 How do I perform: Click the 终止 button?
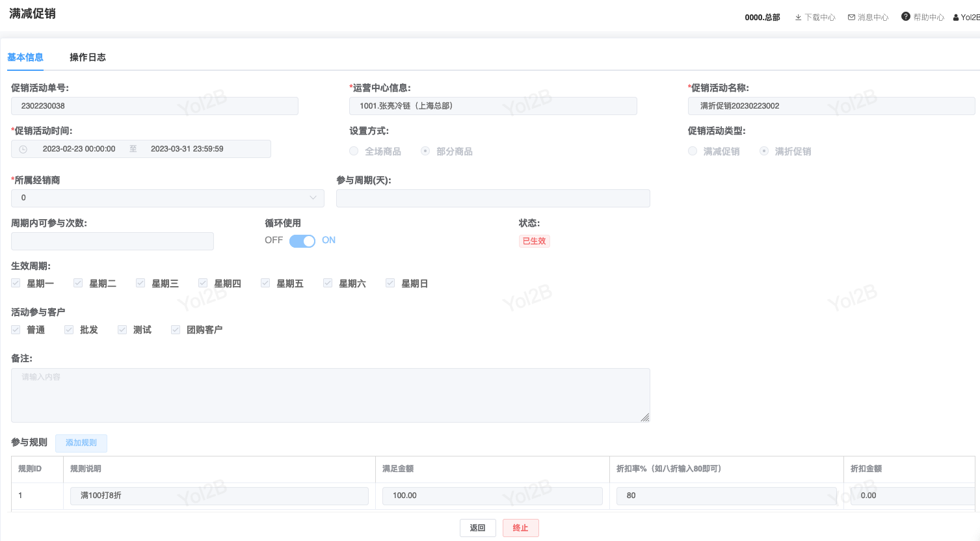pos(521,528)
